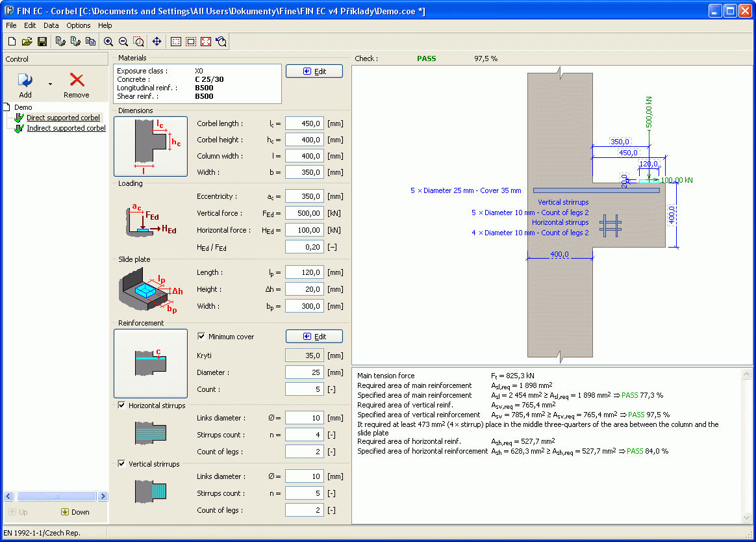Image resolution: width=756 pixels, height=542 pixels.
Task: Select the pan view tool
Action: [x=156, y=41]
